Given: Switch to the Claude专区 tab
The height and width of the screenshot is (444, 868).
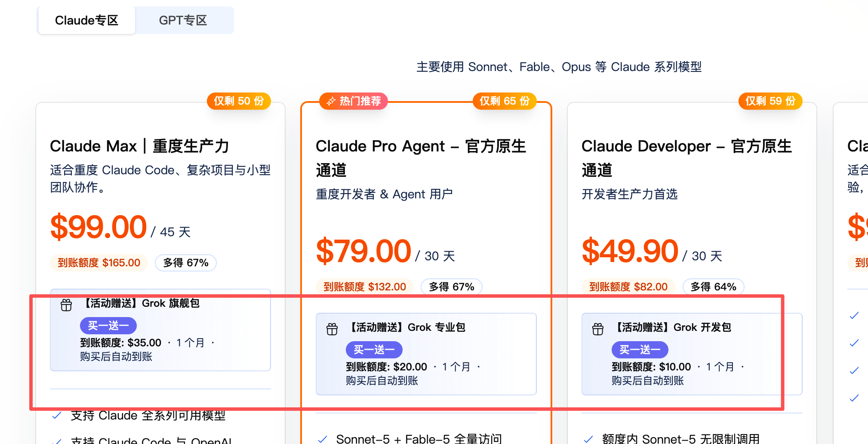Looking at the screenshot, I should pos(86,20).
